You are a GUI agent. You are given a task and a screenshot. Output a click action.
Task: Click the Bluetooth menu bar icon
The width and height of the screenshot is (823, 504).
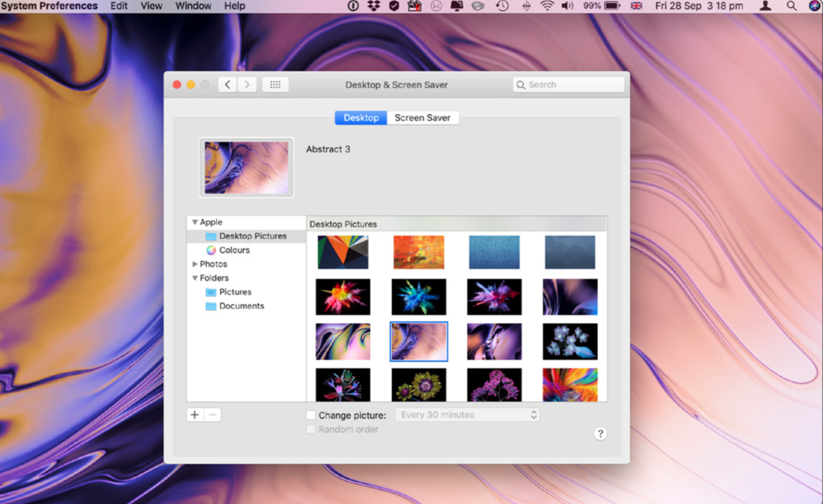526,6
